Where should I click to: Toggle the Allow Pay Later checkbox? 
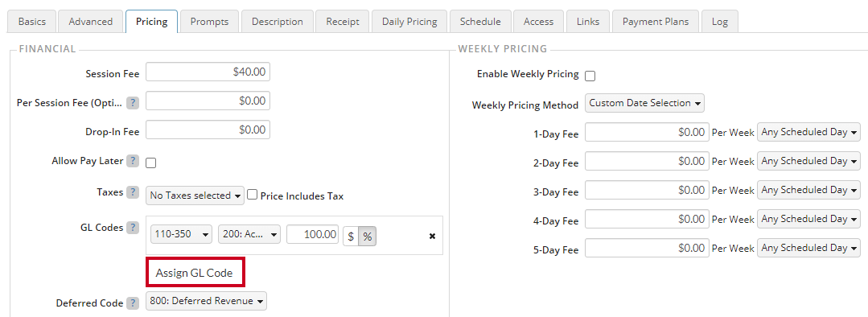coord(150,163)
